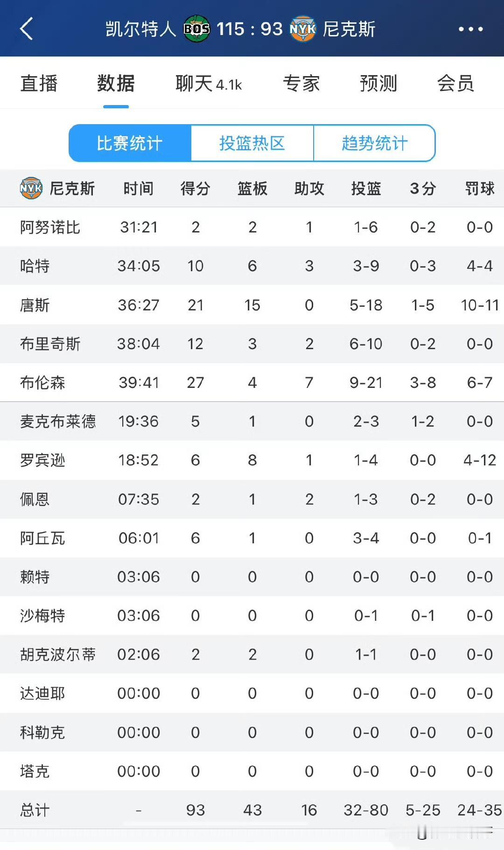Open the three-dot more options menu
This screenshot has height=850, width=504.
coord(470,29)
